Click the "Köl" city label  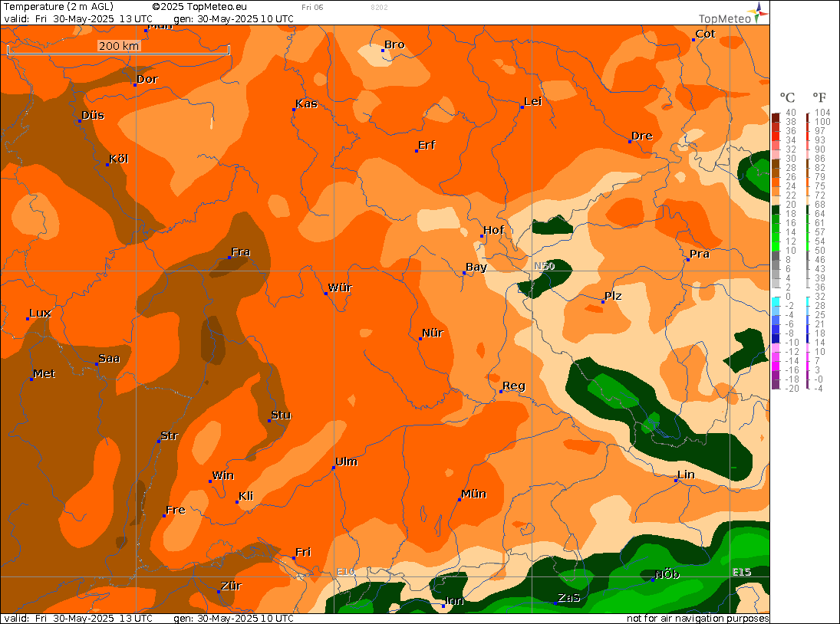(x=118, y=159)
